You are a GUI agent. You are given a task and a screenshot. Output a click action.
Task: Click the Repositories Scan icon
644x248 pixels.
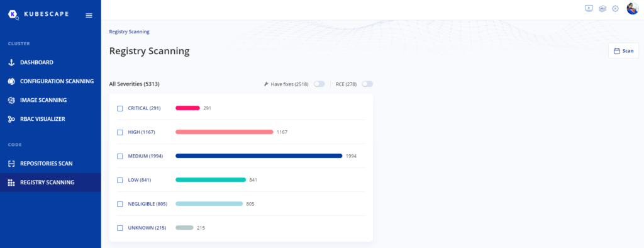coord(11,164)
